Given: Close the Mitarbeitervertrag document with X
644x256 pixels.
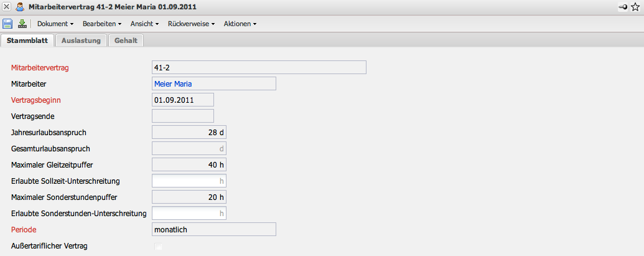Looking at the screenshot, I should 6,6.
